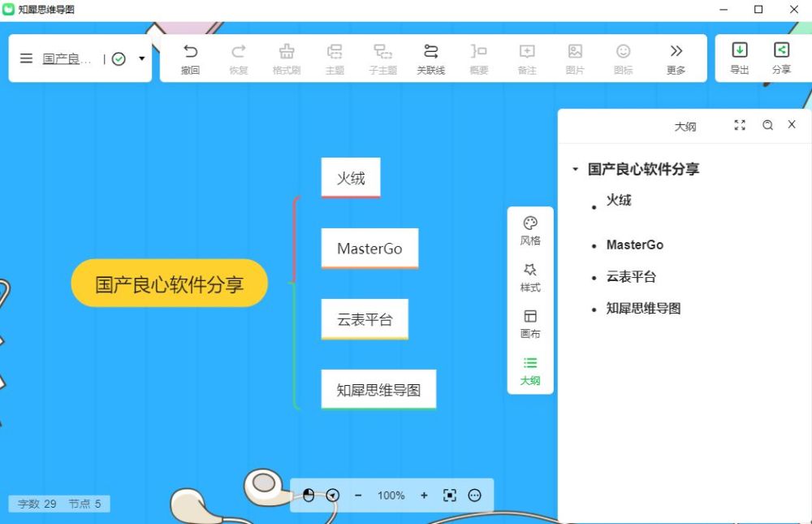The height and width of the screenshot is (524, 812).
Task: Select the central node 国产良心软件分享
Action: point(170,284)
